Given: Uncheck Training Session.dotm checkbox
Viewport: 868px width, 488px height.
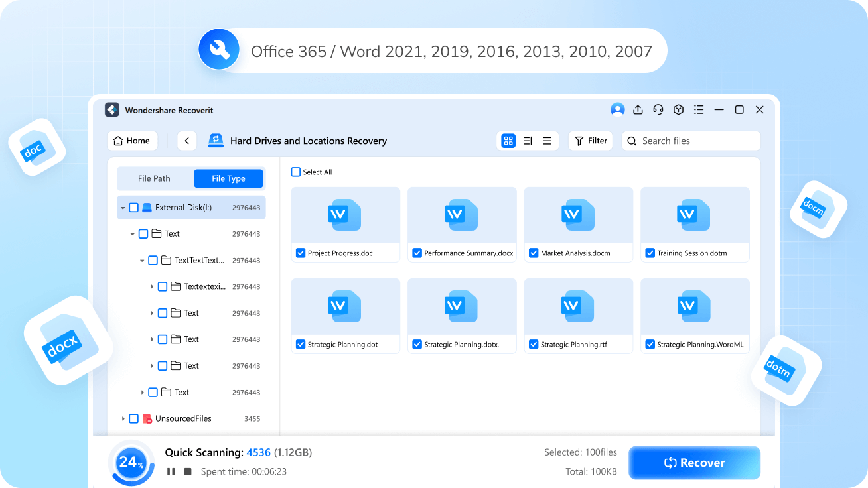Looking at the screenshot, I should click(650, 253).
